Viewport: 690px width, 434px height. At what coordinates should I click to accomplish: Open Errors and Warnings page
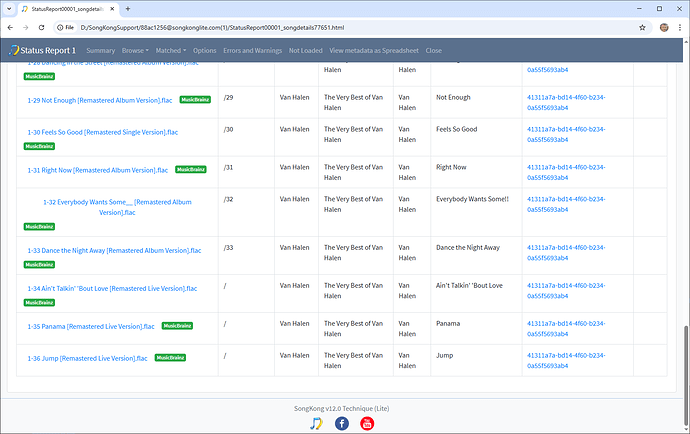pos(252,50)
